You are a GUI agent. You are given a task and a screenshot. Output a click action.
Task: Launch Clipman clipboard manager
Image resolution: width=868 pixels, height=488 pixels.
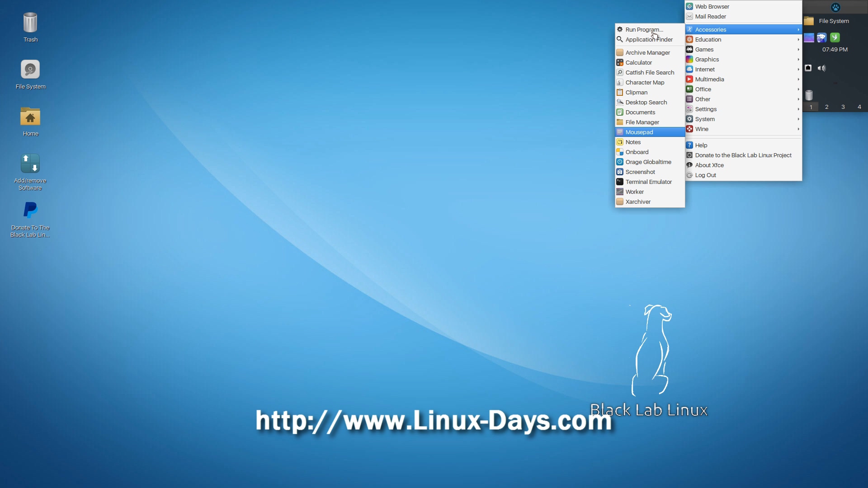(650, 93)
